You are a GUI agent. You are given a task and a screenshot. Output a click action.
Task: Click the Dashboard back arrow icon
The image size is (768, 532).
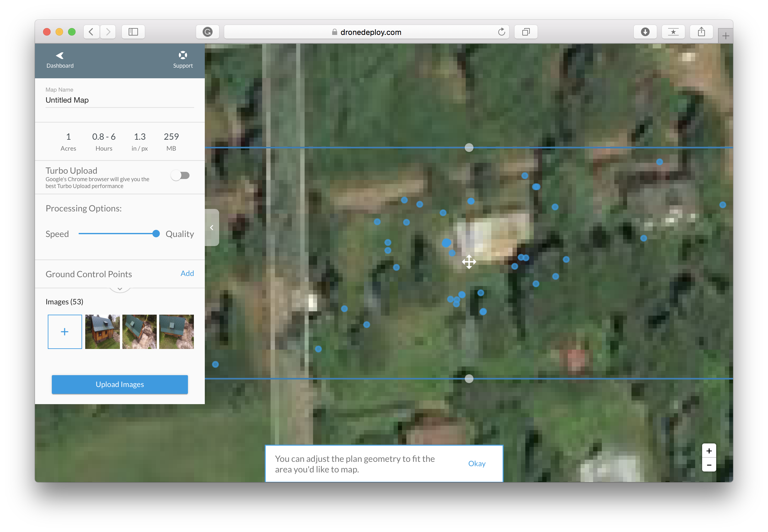[x=60, y=55]
